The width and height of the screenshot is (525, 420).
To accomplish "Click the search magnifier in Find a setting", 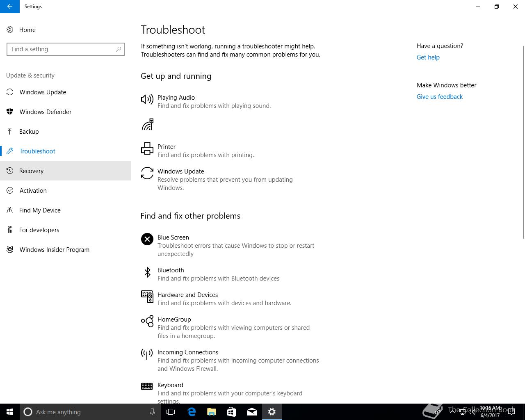I will tap(119, 49).
